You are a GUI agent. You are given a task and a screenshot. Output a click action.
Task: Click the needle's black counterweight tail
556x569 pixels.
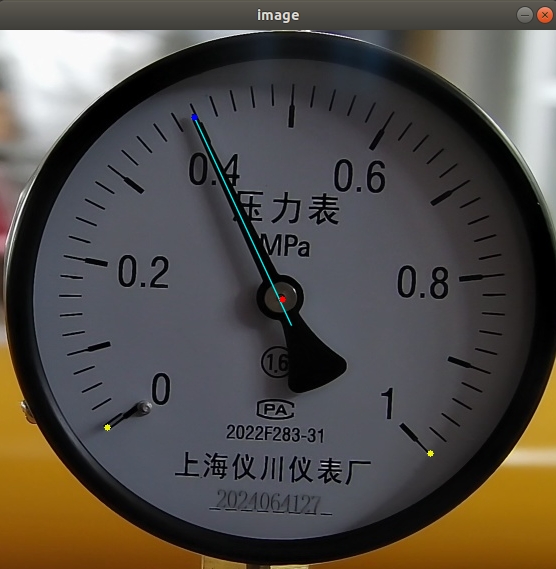point(314,361)
